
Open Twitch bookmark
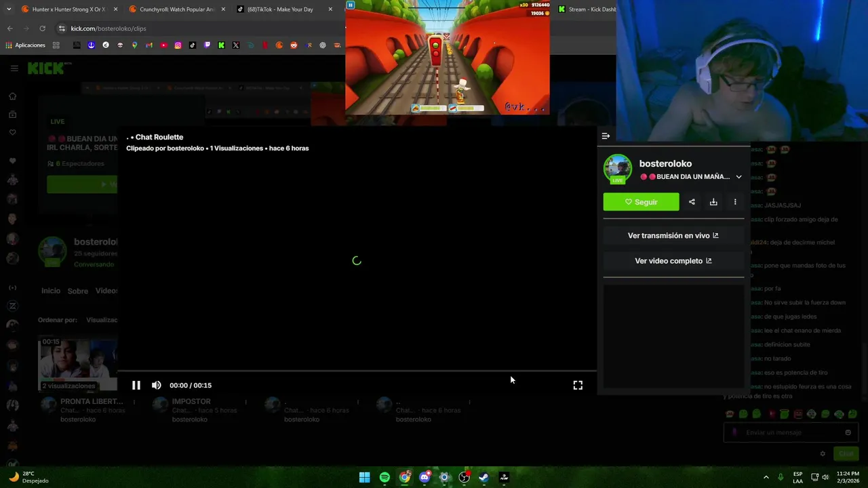pos(208,45)
